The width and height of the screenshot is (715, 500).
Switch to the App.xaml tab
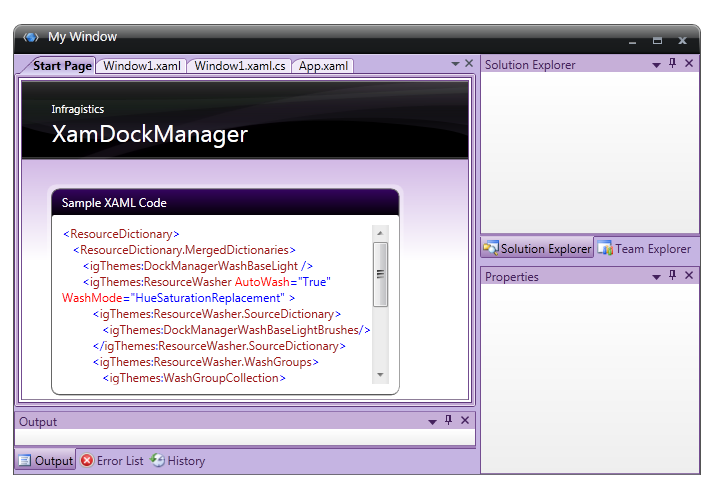pyautogui.click(x=323, y=66)
